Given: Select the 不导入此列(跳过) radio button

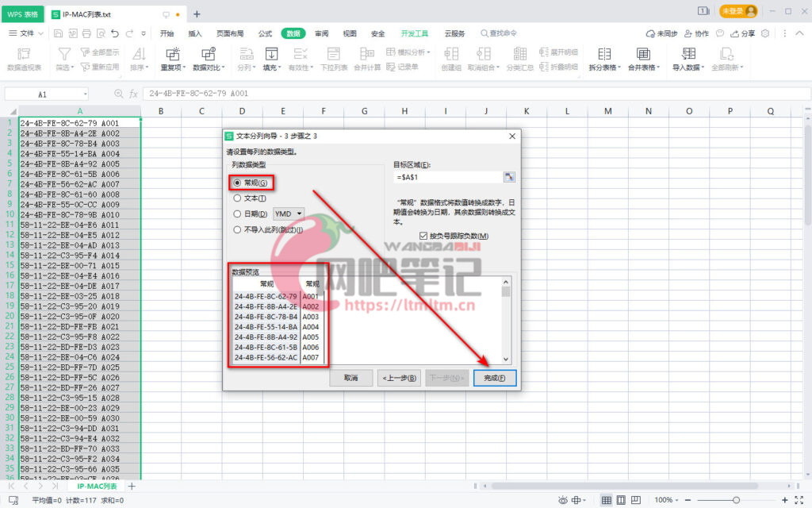Looking at the screenshot, I should tap(237, 229).
